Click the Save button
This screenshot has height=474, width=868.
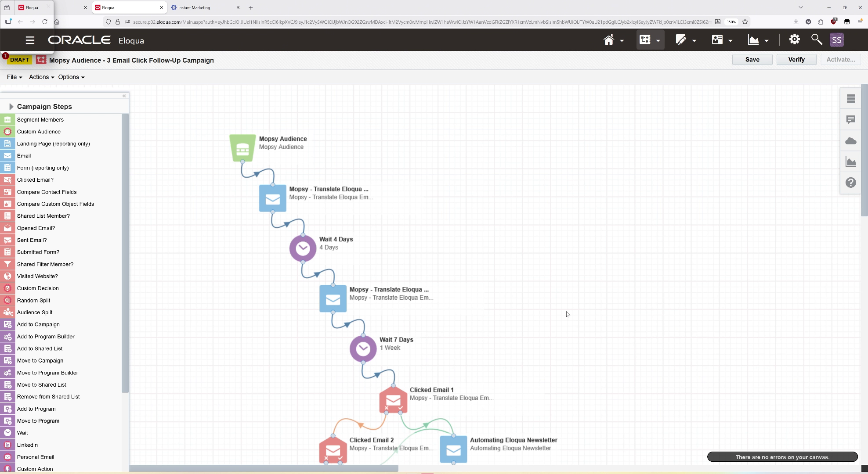(x=752, y=60)
